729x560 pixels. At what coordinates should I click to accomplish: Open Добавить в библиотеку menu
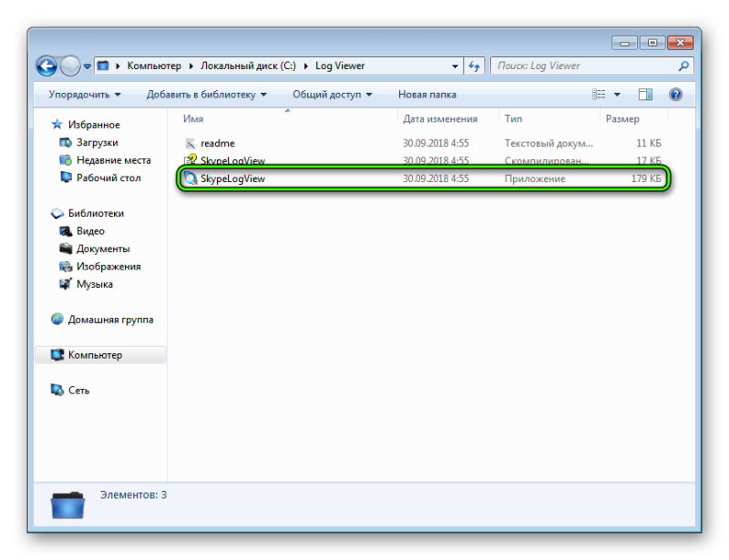(x=207, y=95)
